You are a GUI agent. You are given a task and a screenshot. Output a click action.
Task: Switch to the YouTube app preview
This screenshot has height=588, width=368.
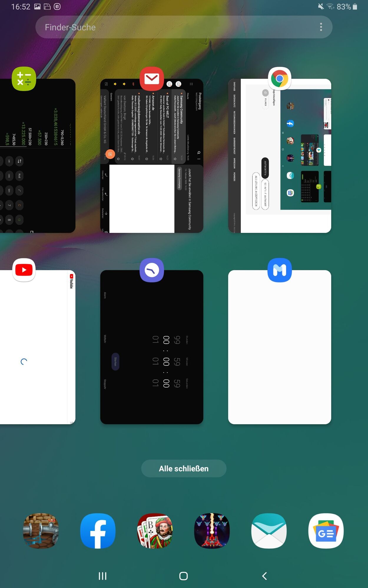click(x=38, y=347)
